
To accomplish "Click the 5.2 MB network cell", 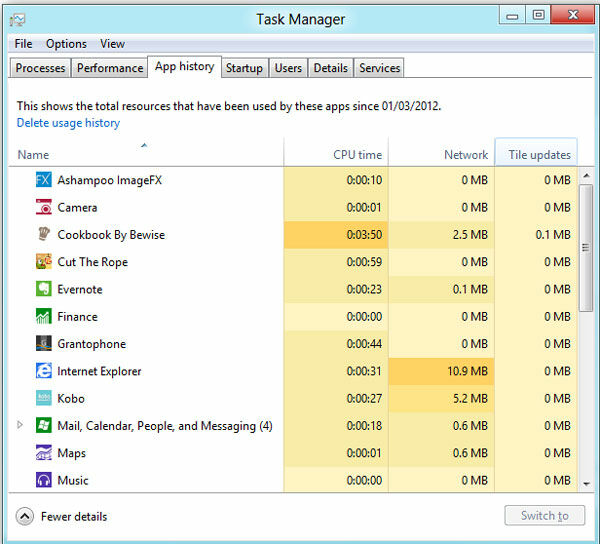I will point(441,398).
